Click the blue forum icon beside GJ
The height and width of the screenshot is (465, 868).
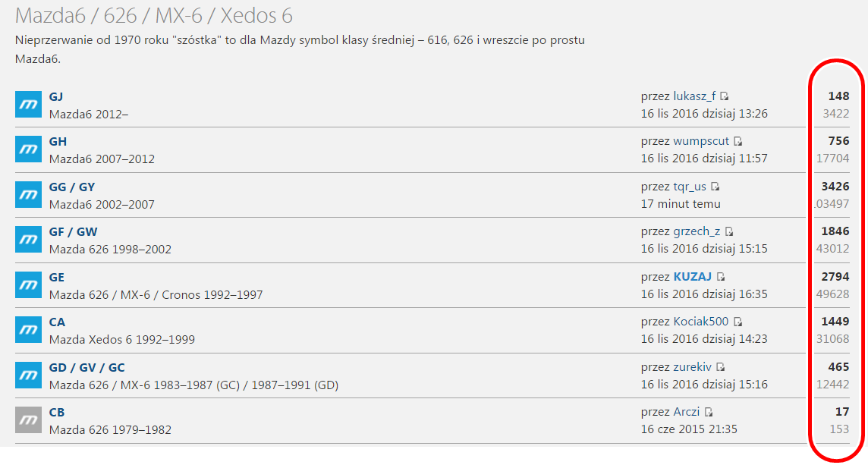click(x=28, y=104)
